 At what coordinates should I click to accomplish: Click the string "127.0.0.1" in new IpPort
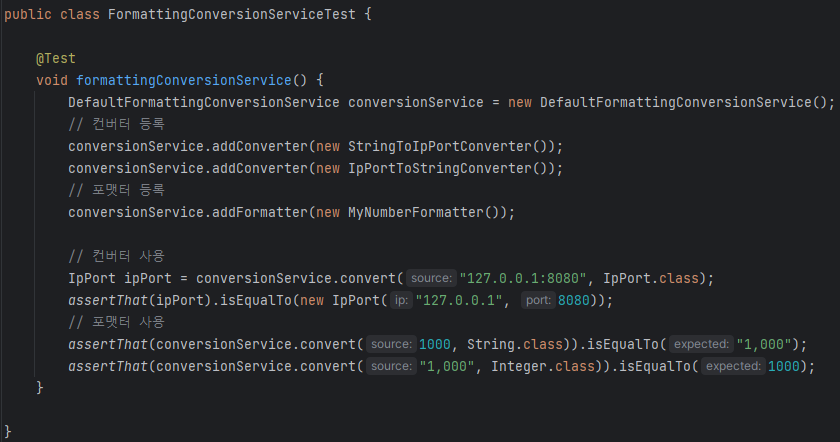click(459, 300)
